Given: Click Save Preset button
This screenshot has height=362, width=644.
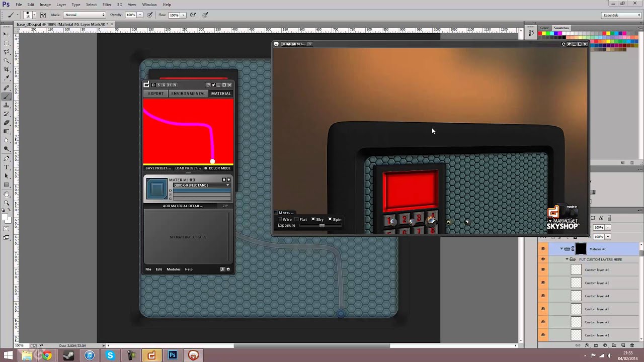Looking at the screenshot, I should [158, 168].
